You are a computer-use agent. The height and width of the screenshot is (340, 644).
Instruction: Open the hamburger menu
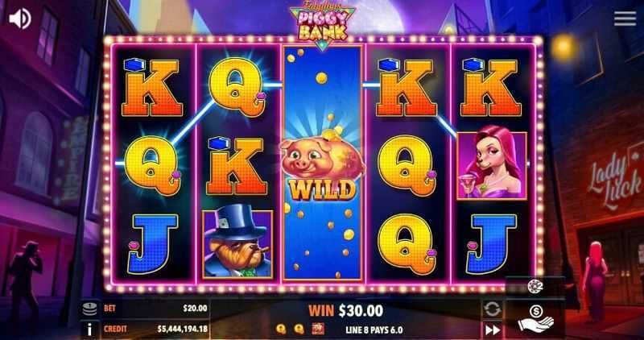pyautogui.click(x=625, y=19)
